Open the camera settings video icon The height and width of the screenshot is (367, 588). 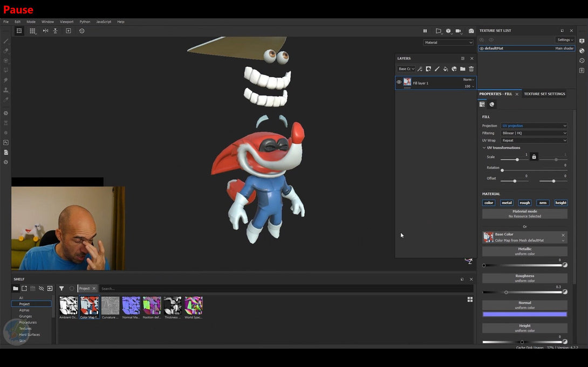tap(458, 31)
